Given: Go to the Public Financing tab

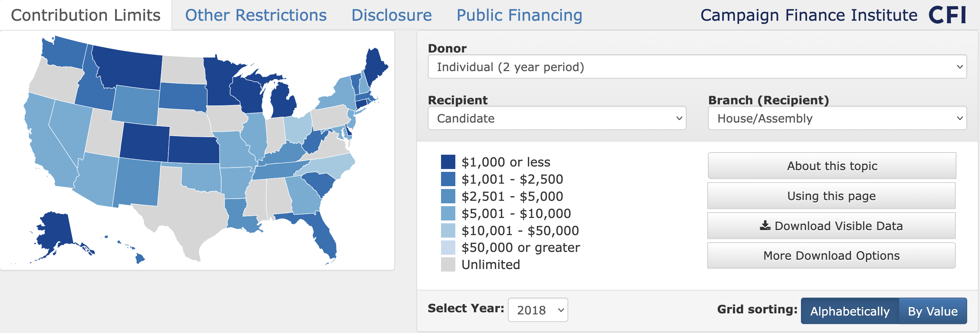Looking at the screenshot, I should point(520,15).
